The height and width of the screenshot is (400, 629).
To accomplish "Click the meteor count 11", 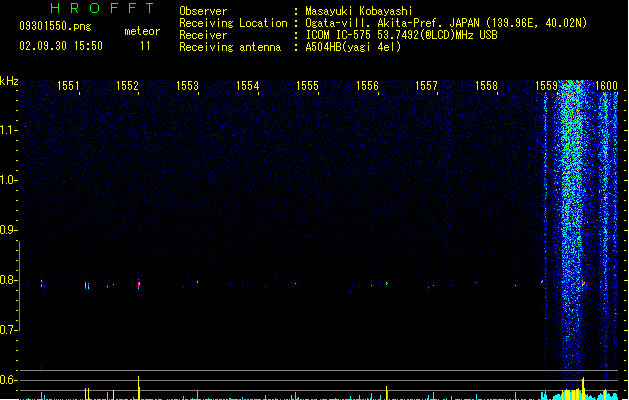I will click(145, 46).
